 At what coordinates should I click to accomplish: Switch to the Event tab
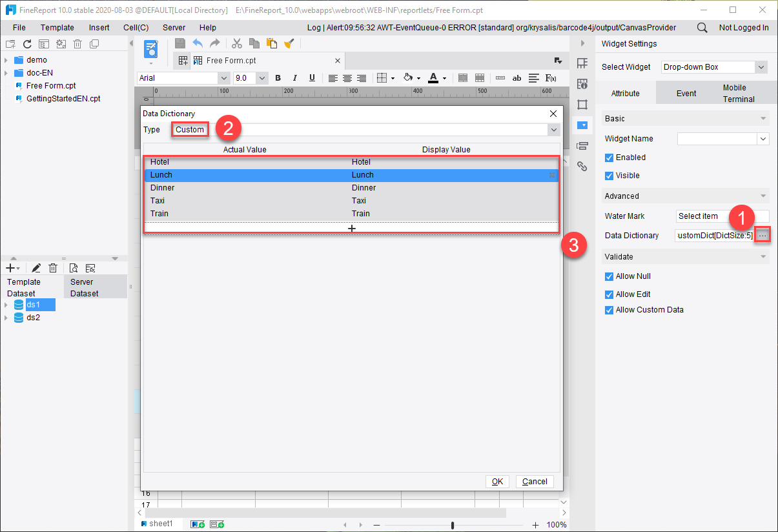686,93
